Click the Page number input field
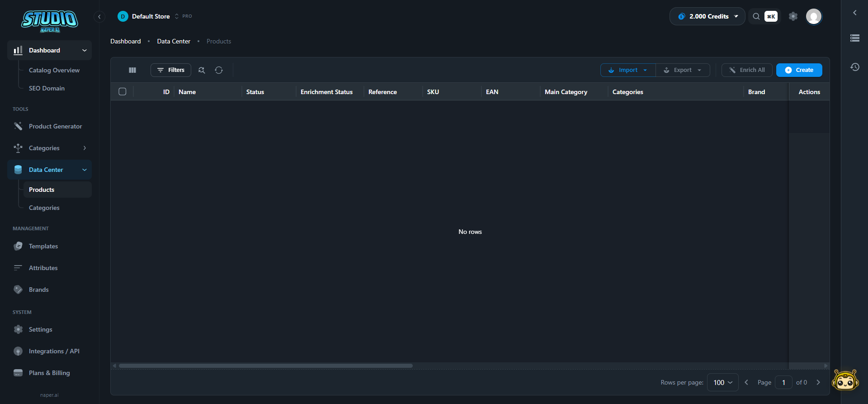The width and height of the screenshot is (868, 404). coord(783,382)
